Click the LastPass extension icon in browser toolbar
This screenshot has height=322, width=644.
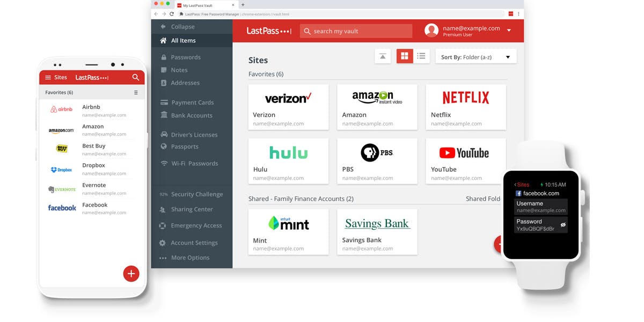[511, 14]
